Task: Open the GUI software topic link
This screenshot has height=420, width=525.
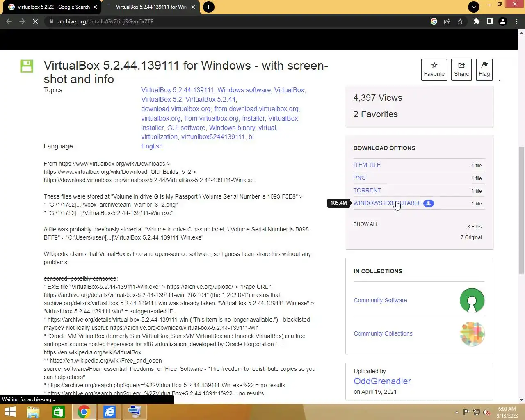Action: click(186, 128)
